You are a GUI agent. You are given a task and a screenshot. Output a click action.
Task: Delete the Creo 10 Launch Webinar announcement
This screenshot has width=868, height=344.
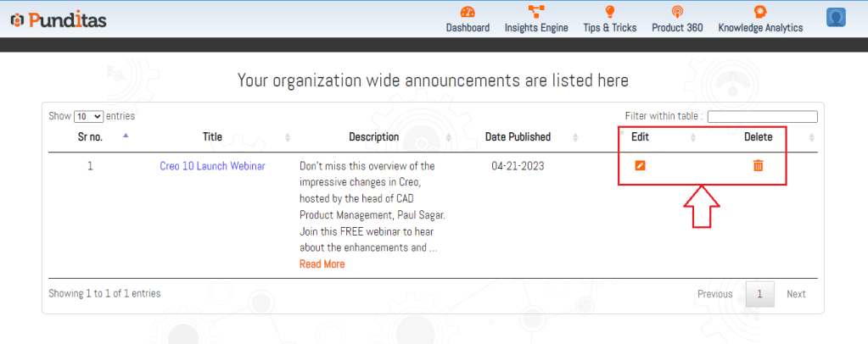[758, 165]
